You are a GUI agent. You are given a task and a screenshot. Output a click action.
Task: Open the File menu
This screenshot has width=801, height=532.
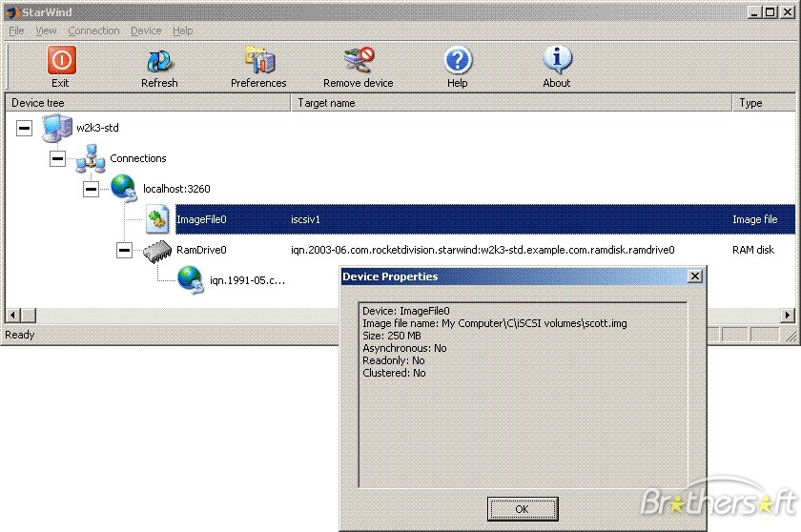click(16, 31)
